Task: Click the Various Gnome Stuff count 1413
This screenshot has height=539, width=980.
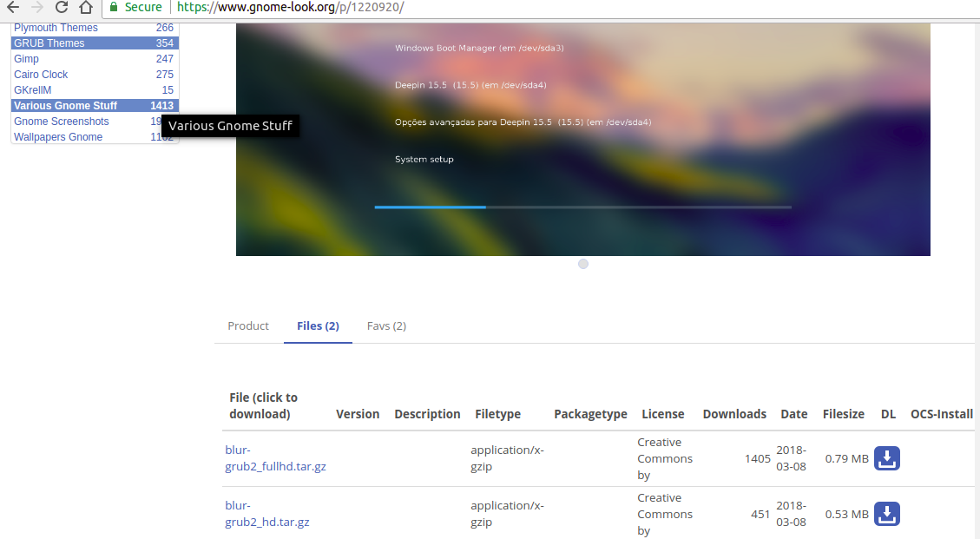Action: [x=161, y=106]
